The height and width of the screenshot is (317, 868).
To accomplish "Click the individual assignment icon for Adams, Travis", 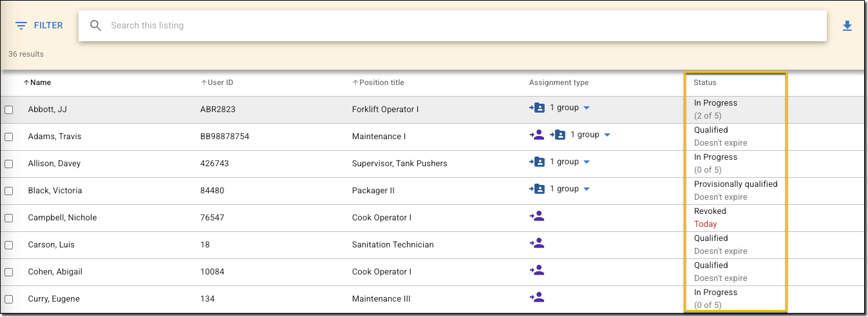I will pos(537,135).
